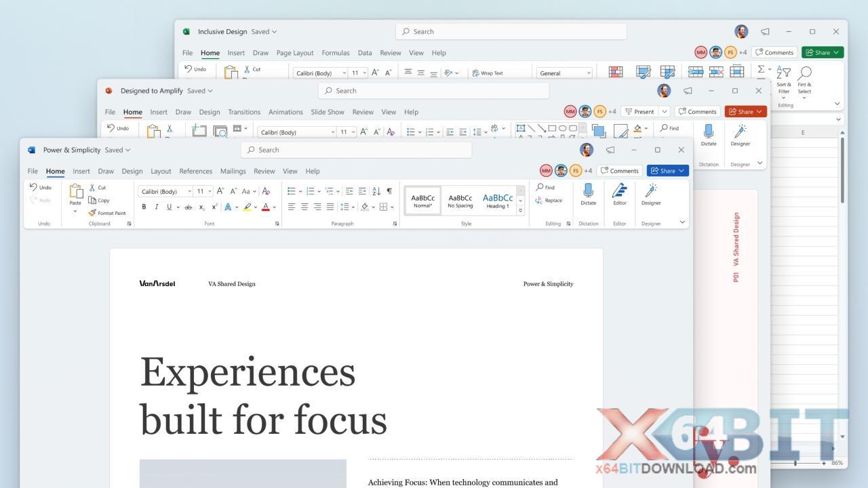Toggle Subscript in Word ribbon

click(201, 207)
